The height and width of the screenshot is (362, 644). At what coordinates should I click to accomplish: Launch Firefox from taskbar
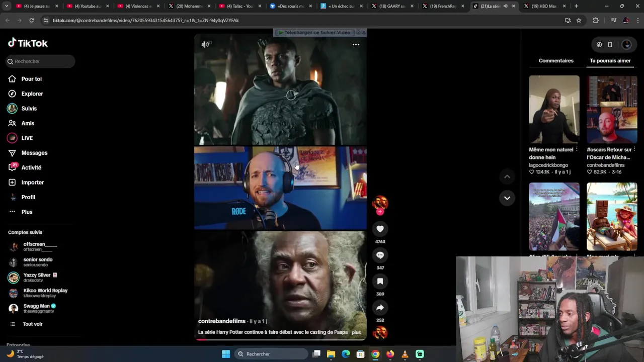click(x=390, y=354)
